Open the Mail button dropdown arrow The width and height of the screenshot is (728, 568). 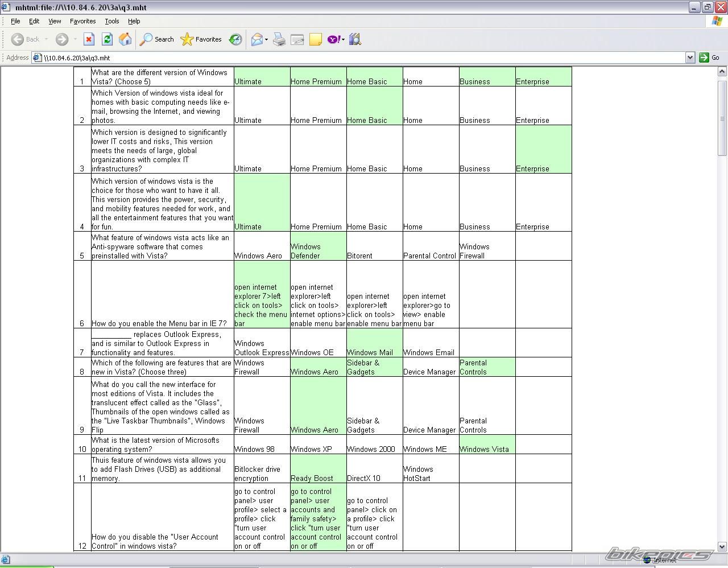pos(266,39)
